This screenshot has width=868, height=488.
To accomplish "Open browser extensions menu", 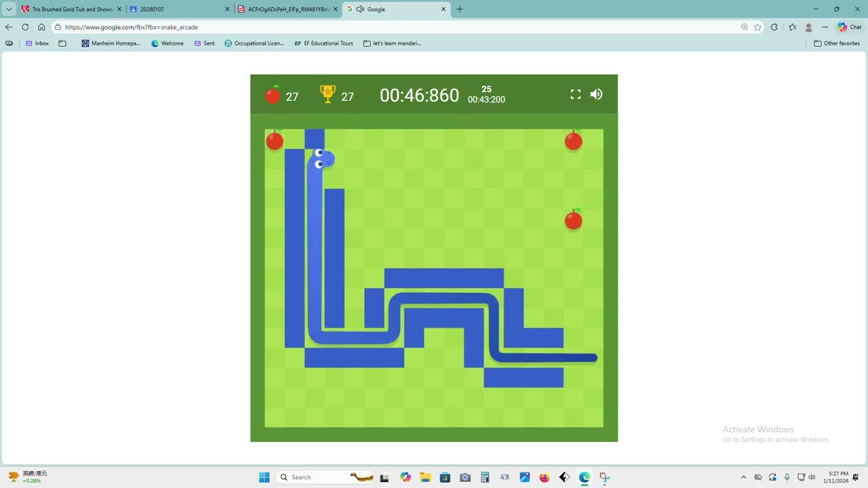I will (774, 27).
